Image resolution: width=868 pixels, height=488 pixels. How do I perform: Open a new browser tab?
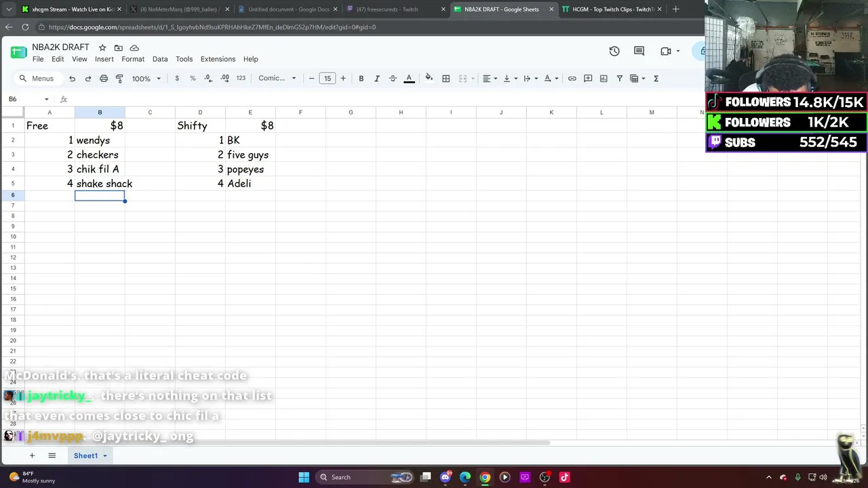(x=675, y=9)
